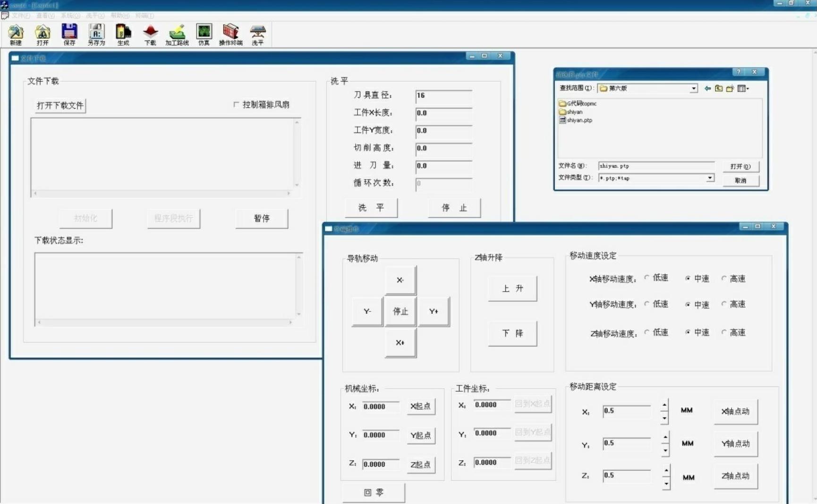
Task: Increase X move distance with up stepper
Action: click(665, 405)
